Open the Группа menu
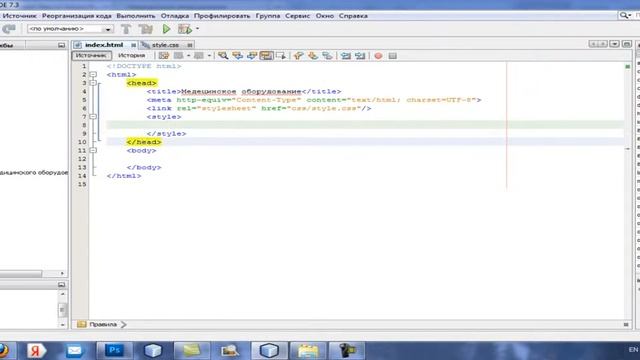This screenshot has height=360, width=640. pos(268,16)
